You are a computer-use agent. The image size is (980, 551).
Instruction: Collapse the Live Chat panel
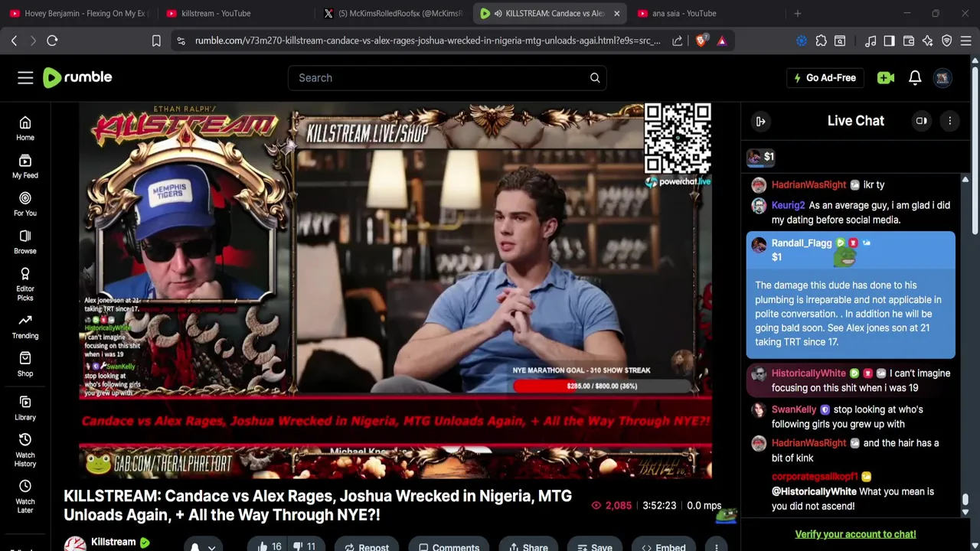click(x=760, y=121)
